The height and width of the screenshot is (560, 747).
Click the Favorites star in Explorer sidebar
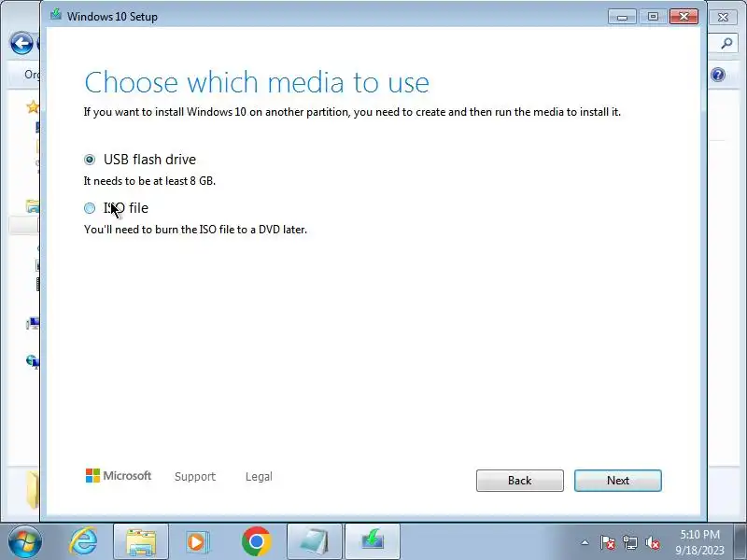(33, 106)
